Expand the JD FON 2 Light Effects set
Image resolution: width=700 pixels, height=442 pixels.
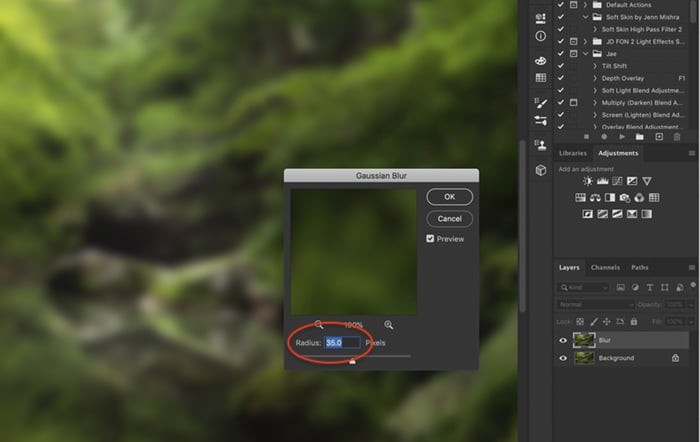click(x=585, y=42)
